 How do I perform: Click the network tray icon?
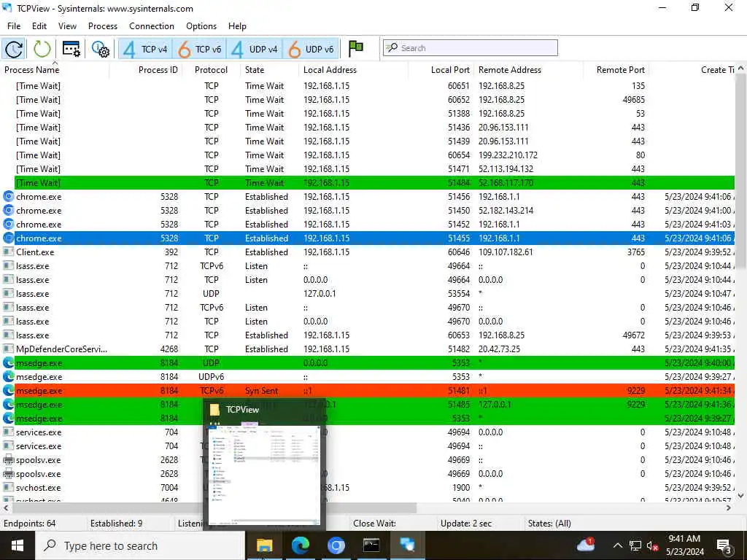[635, 545]
